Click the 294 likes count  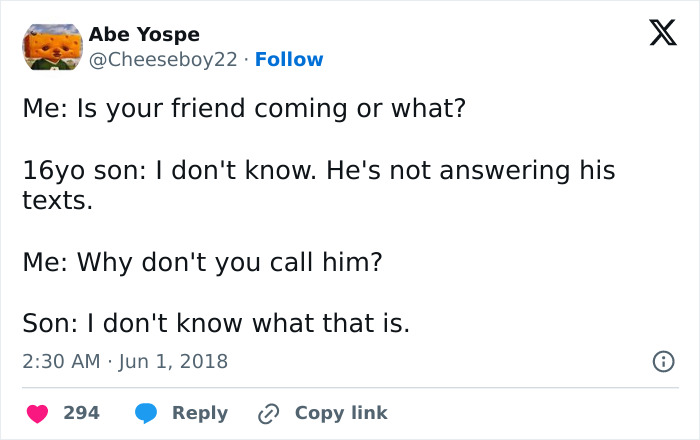tap(81, 413)
